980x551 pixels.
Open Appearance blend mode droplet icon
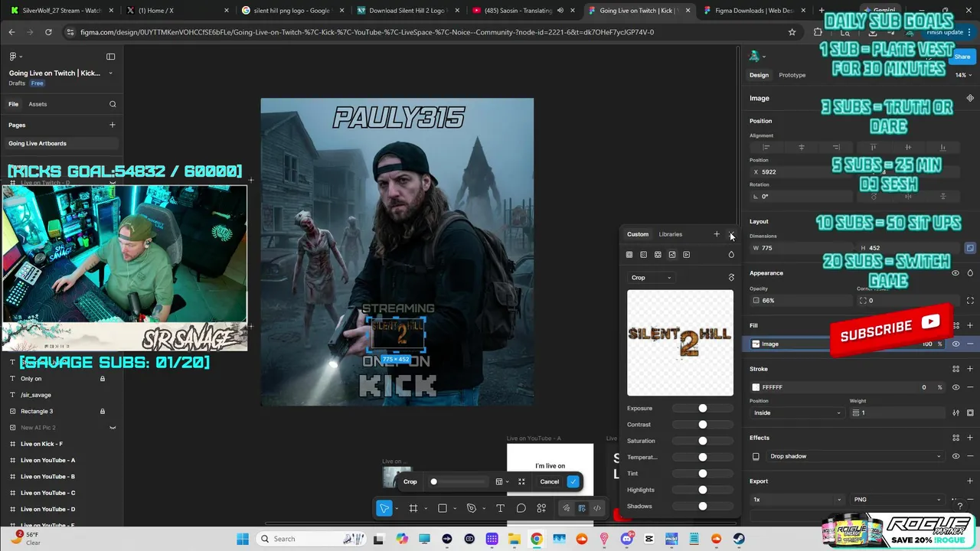970,273
